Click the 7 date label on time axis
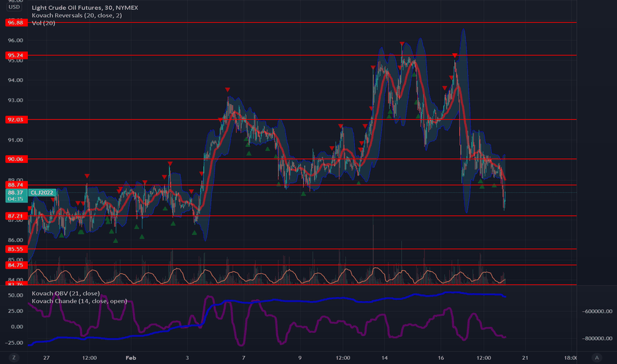The height and width of the screenshot is (364, 617). pos(244,357)
